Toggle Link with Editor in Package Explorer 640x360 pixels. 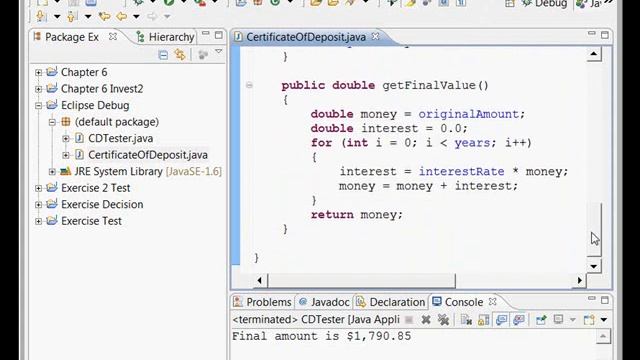(x=180, y=55)
